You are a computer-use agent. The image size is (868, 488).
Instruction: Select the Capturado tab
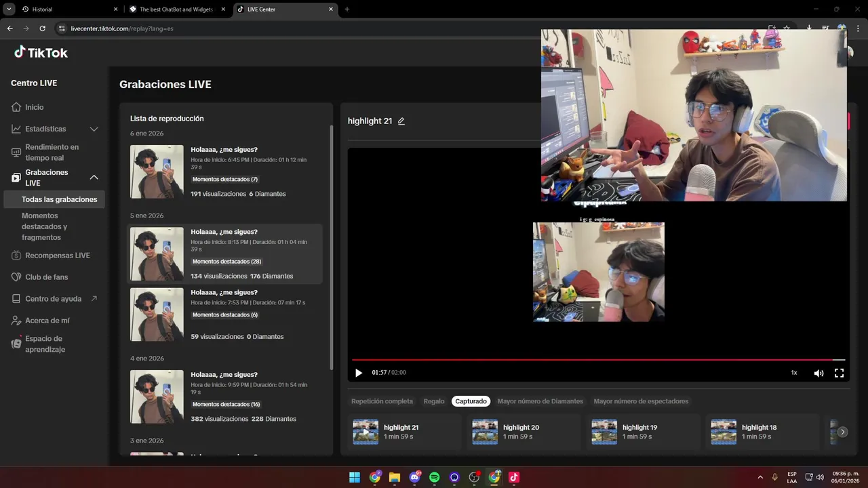click(471, 401)
